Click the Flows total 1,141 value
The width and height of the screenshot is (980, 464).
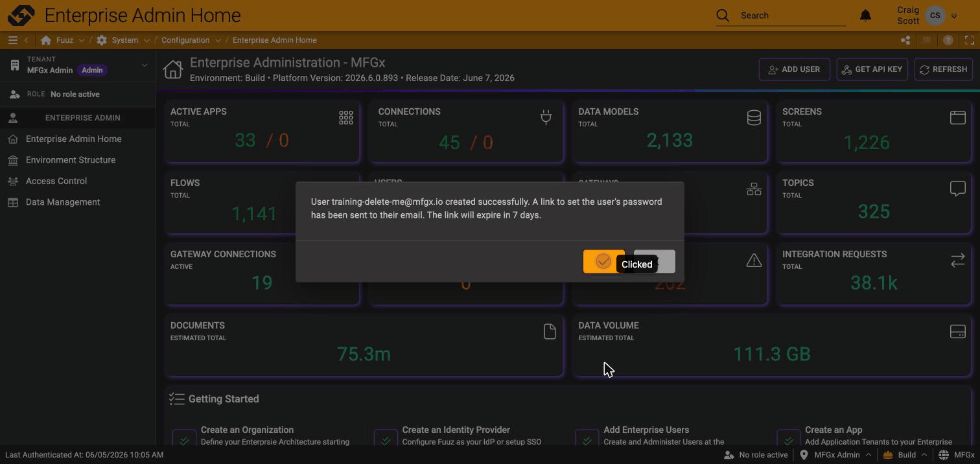(x=254, y=214)
